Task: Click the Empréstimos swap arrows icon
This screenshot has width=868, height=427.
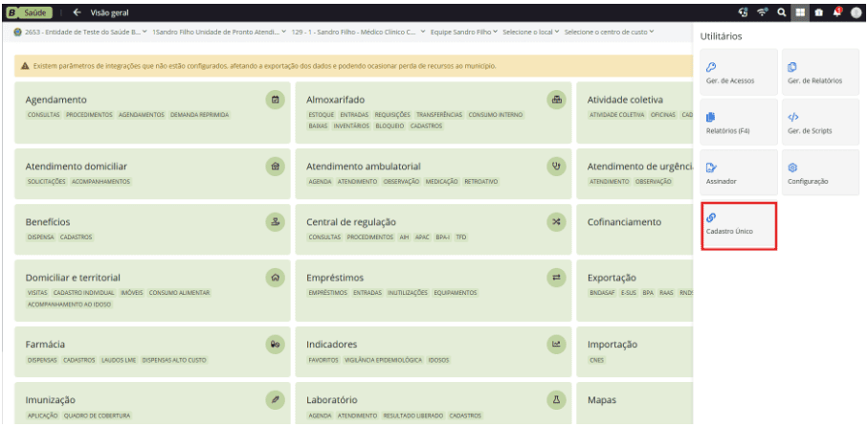Action: pyautogui.click(x=556, y=278)
